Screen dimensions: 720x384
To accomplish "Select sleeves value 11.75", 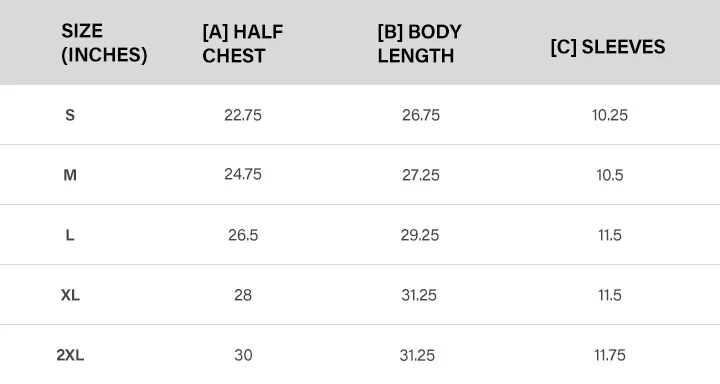I will [x=610, y=355].
